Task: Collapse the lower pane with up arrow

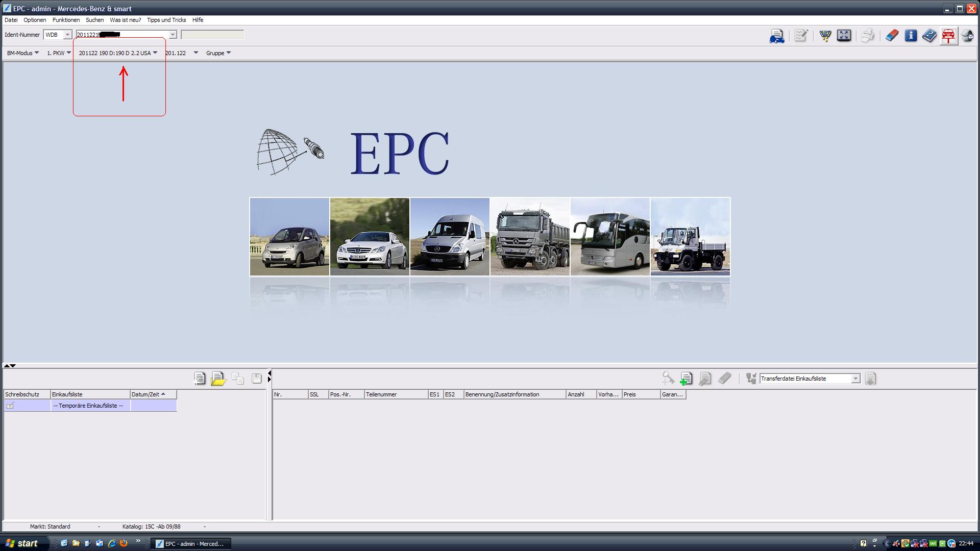Action: click(x=7, y=366)
